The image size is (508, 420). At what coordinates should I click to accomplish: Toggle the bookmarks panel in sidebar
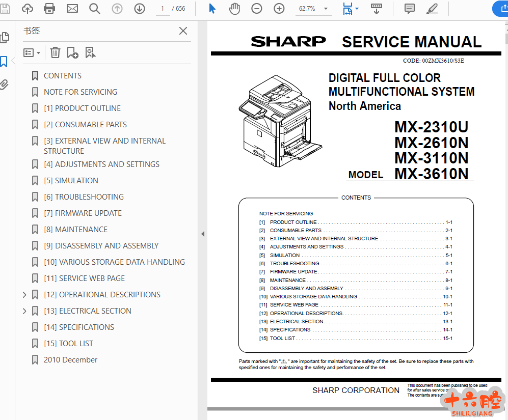[x=4, y=62]
